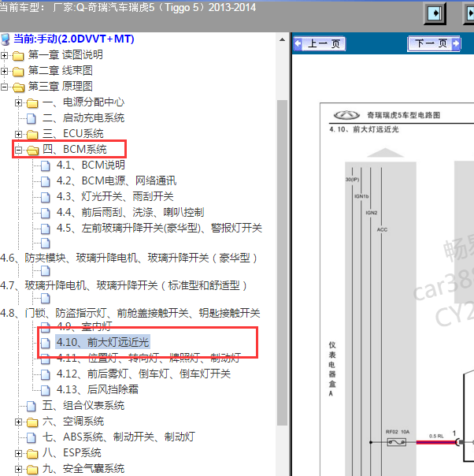
Task: Select 四、BCM系统 entry
Action: (75, 150)
